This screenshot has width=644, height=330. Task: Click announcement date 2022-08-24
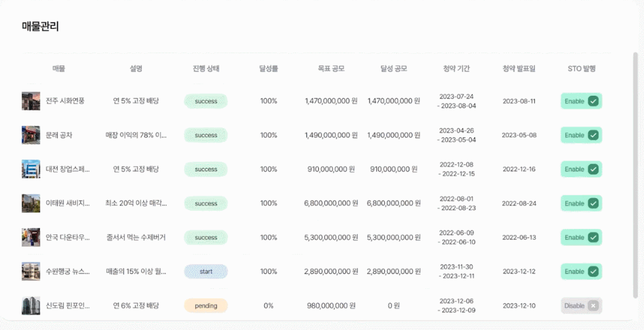coord(519,203)
